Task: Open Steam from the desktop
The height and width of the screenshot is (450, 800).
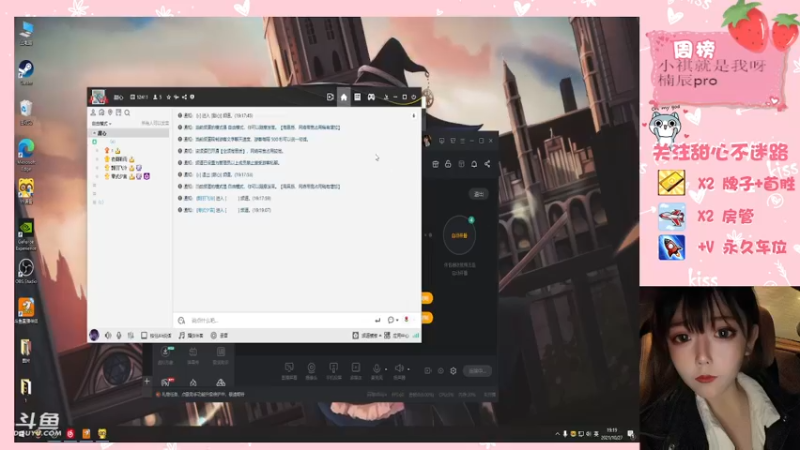Action: 26,72
